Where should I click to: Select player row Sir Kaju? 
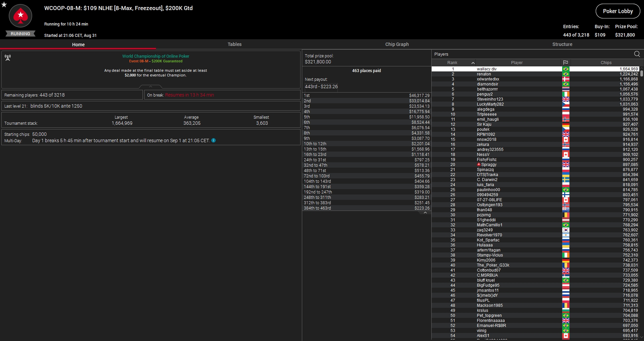[x=535, y=124]
